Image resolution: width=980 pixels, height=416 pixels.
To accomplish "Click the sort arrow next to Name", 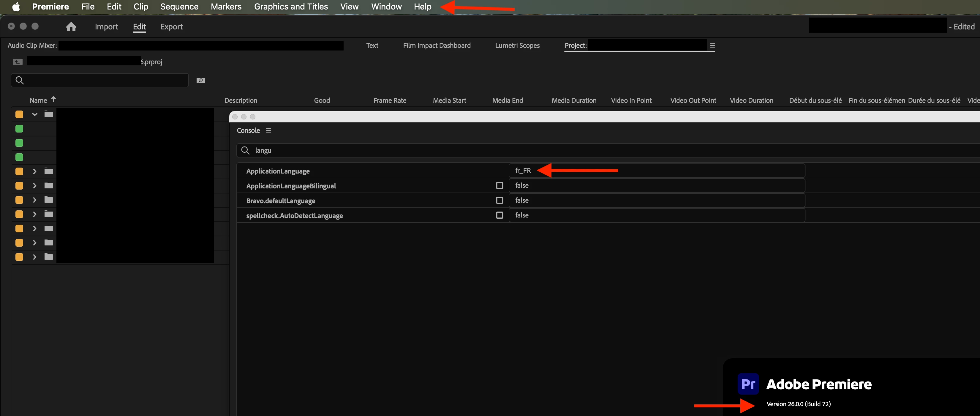I will [53, 99].
